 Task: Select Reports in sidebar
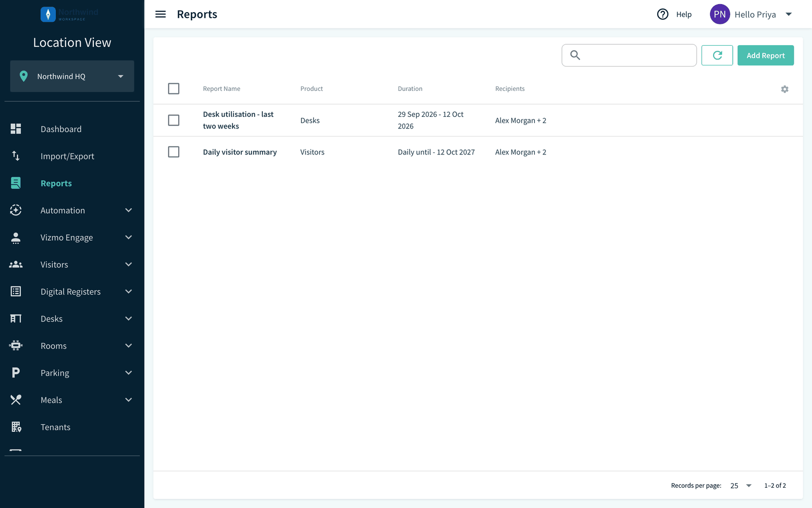(56, 183)
